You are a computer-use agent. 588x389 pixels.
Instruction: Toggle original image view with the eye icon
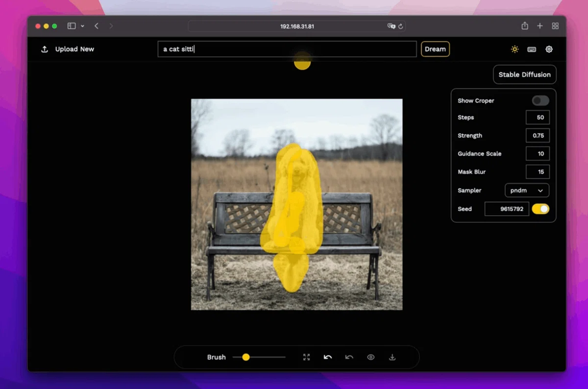371,357
